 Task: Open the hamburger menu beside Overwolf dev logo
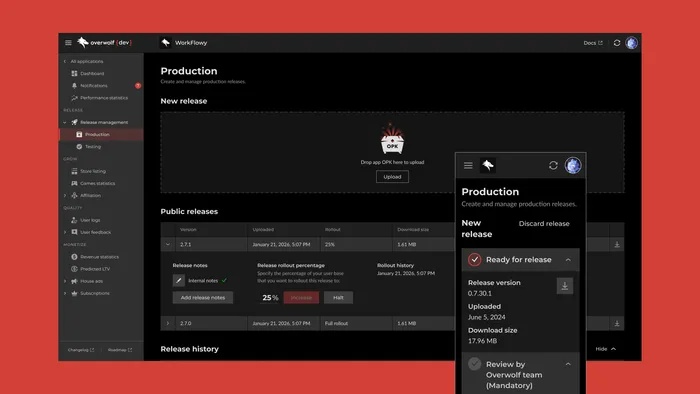[x=68, y=43]
